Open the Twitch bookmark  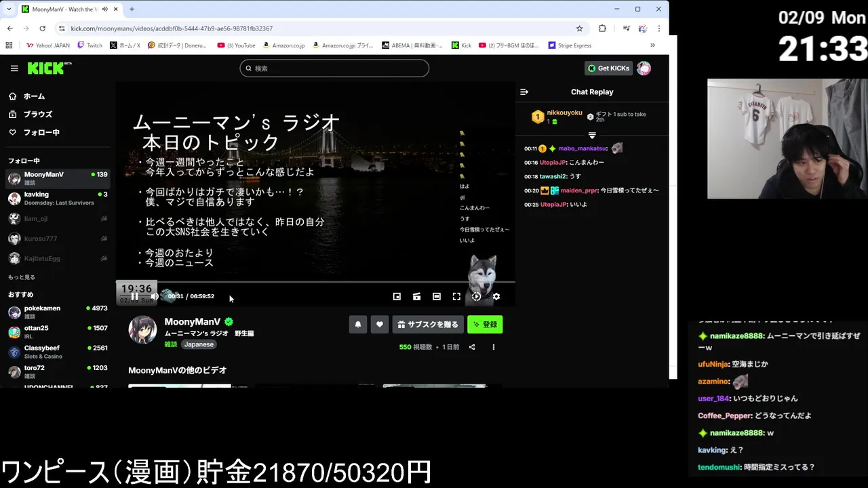pos(90,45)
